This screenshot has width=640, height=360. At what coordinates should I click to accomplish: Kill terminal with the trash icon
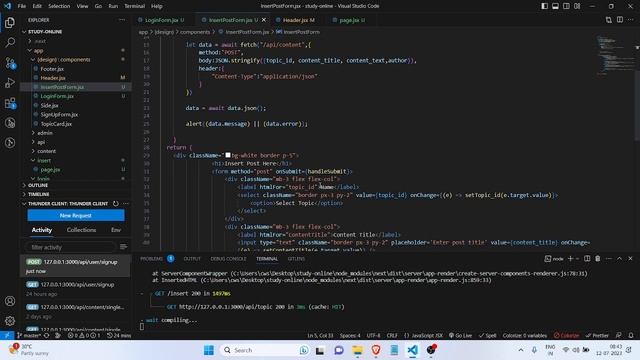(598, 258)
